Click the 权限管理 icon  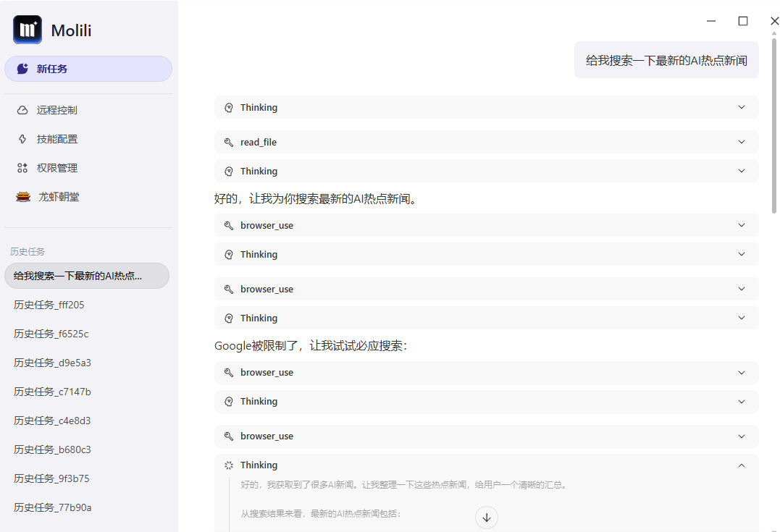click(24, 167)
